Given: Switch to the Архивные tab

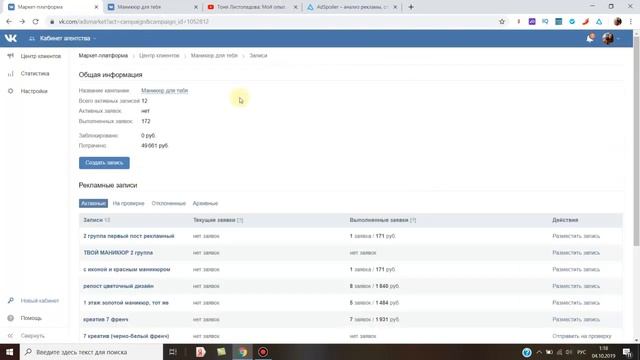Looking at the screenshot, I should (205, 203).
